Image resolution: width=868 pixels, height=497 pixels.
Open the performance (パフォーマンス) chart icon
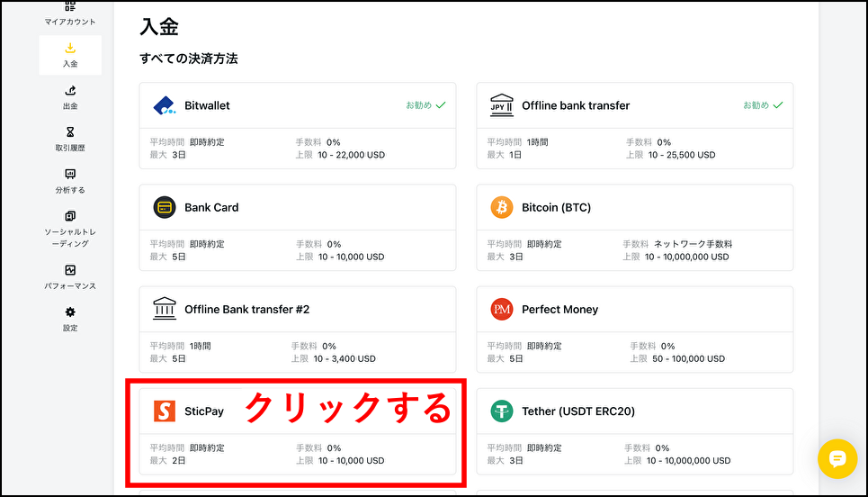pyautogui.click(x=70, y=270)
